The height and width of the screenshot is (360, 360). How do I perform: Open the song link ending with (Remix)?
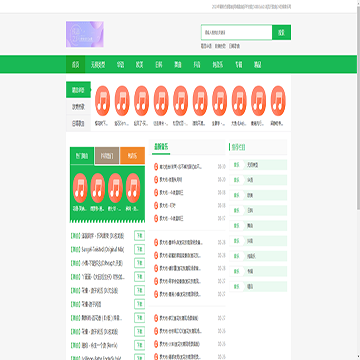point(99,345)
